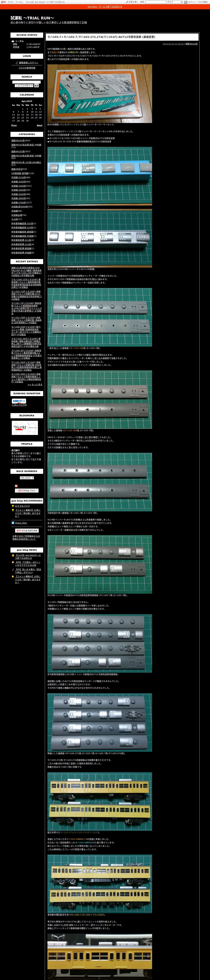Image resolution: width=210 pixels, height=980 pixels.
Task: Click the chick icon in goo blog NEWS
Action: point(13,576)
